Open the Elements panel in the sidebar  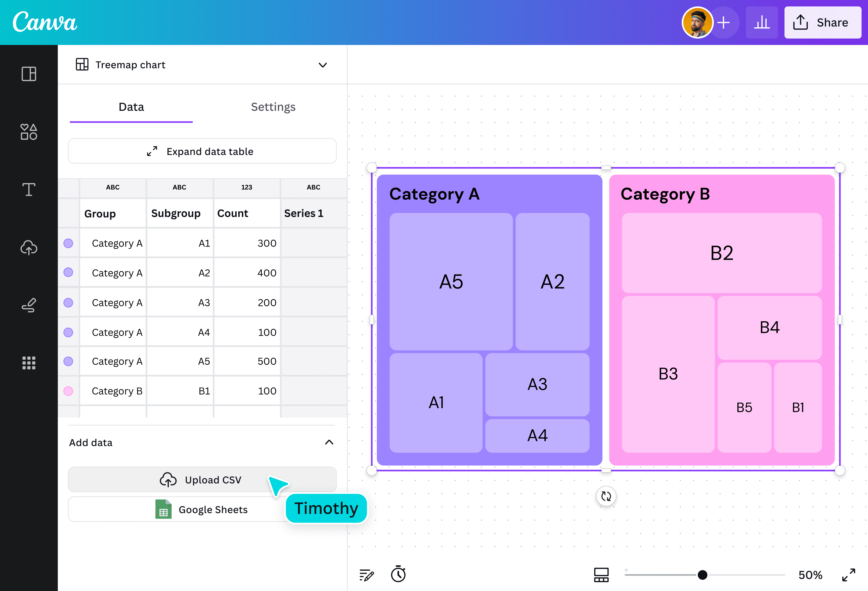[x=28, y=132]
